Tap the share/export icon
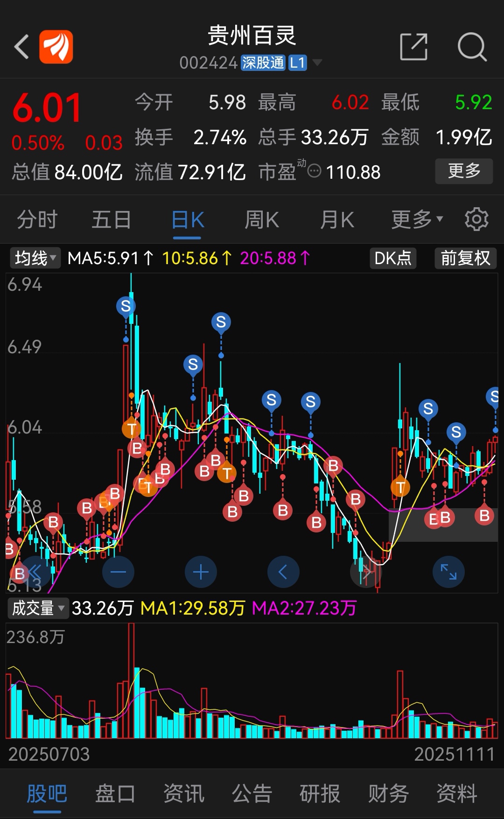The width and height of the screenshot is (504, 819). [x=414, y=47]
